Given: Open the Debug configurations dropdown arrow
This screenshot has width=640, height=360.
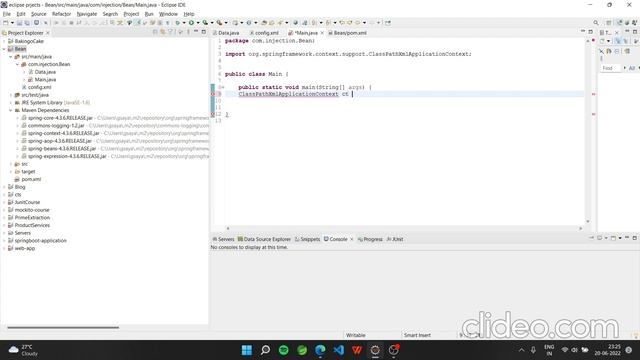Looking at the screenshot, I should pos(184,23).
